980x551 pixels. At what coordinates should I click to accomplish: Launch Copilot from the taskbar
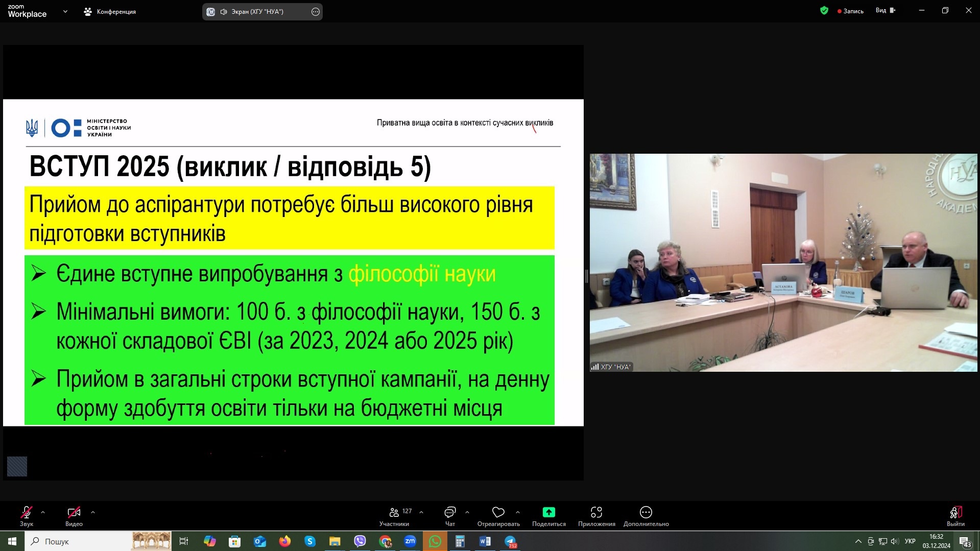(209, 541)
